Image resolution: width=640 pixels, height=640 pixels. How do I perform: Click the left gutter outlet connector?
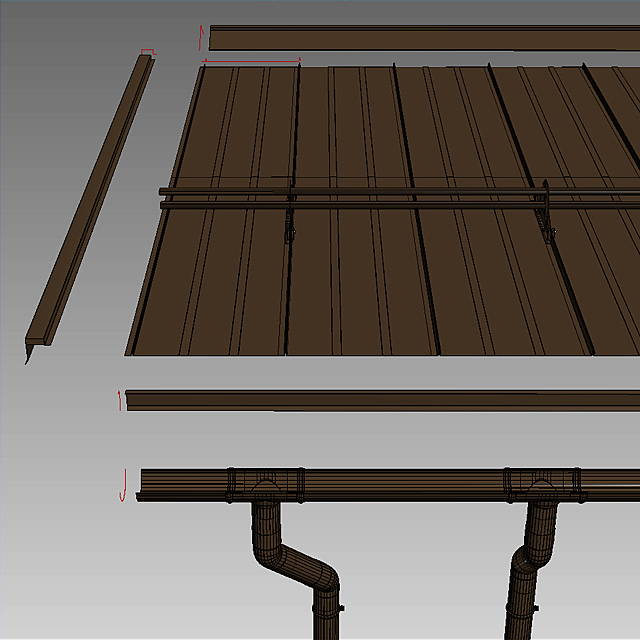[x=266, y=485]
